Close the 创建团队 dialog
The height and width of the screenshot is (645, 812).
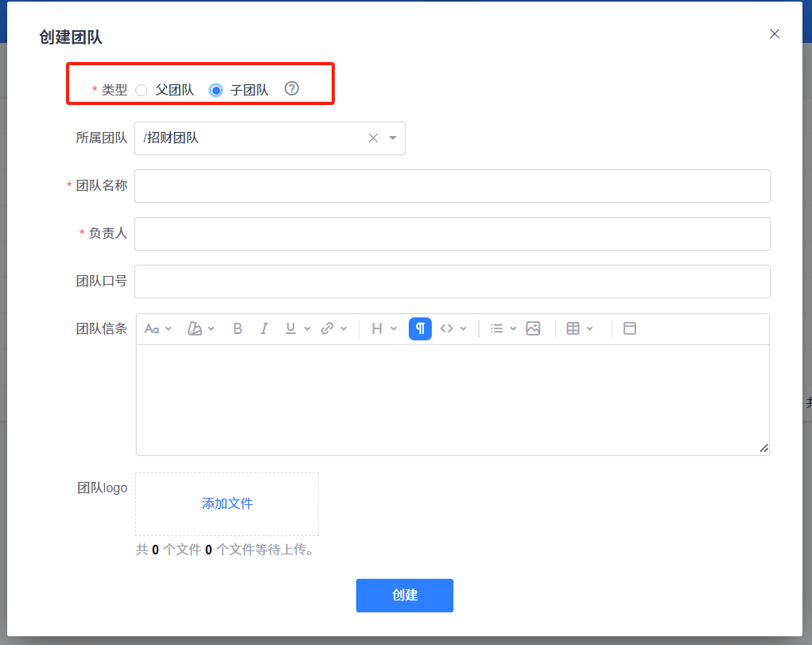click(775, 34)
